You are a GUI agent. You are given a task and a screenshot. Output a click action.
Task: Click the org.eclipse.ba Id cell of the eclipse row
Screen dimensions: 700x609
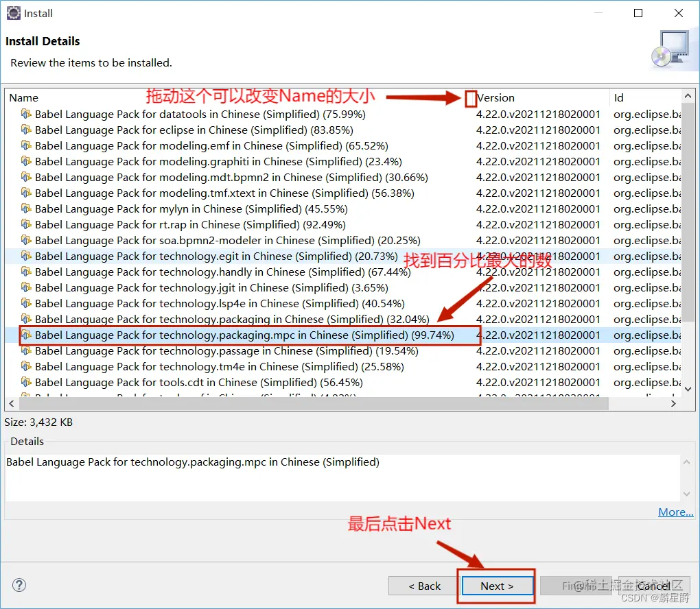(x=647, y=130)
